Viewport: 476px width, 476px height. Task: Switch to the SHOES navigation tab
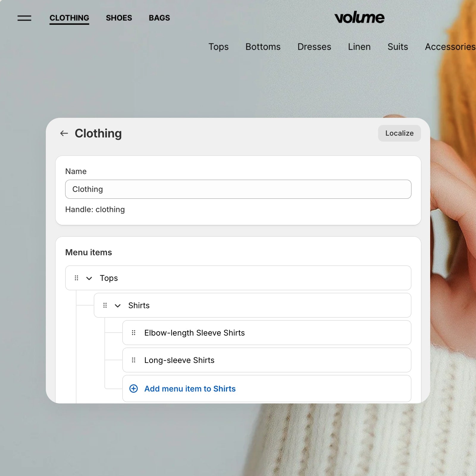coord(119,18)
